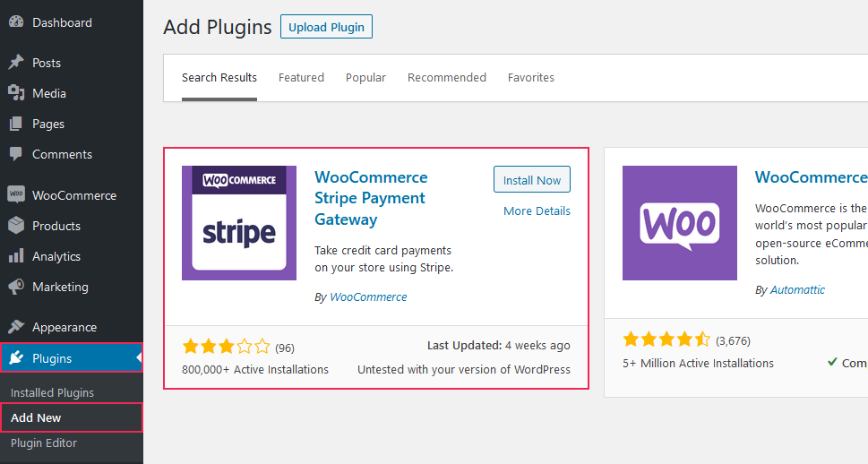Click the Dashboard gauge icon
Screen dimensions: 868x464
tap(16, 21)
